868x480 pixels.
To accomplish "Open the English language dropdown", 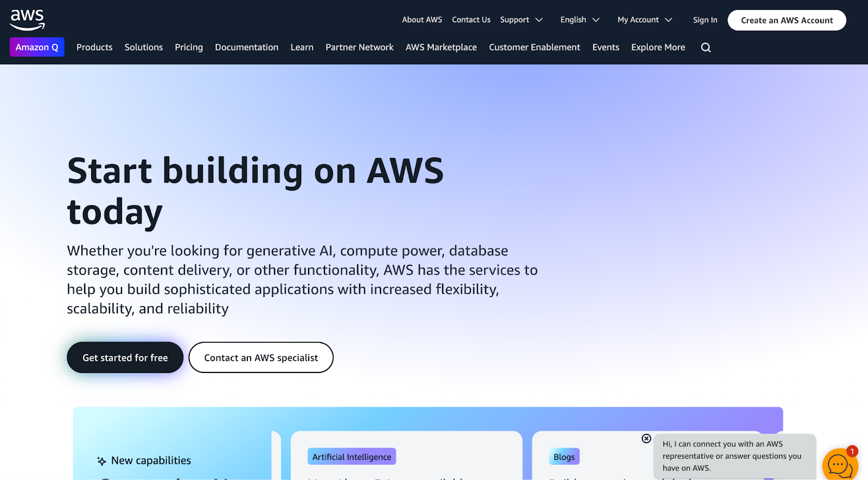I will pyautogui.click(x=580, y=20).
